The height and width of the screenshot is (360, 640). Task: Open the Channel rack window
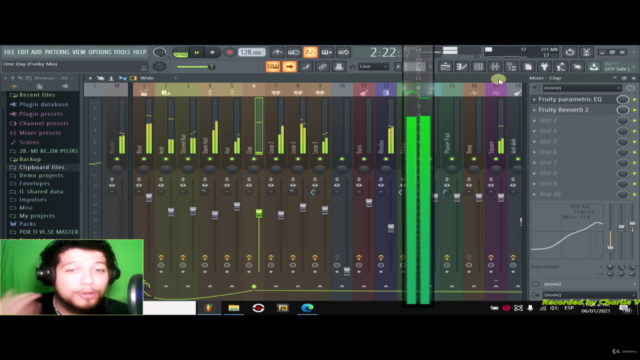coord(478,67)
